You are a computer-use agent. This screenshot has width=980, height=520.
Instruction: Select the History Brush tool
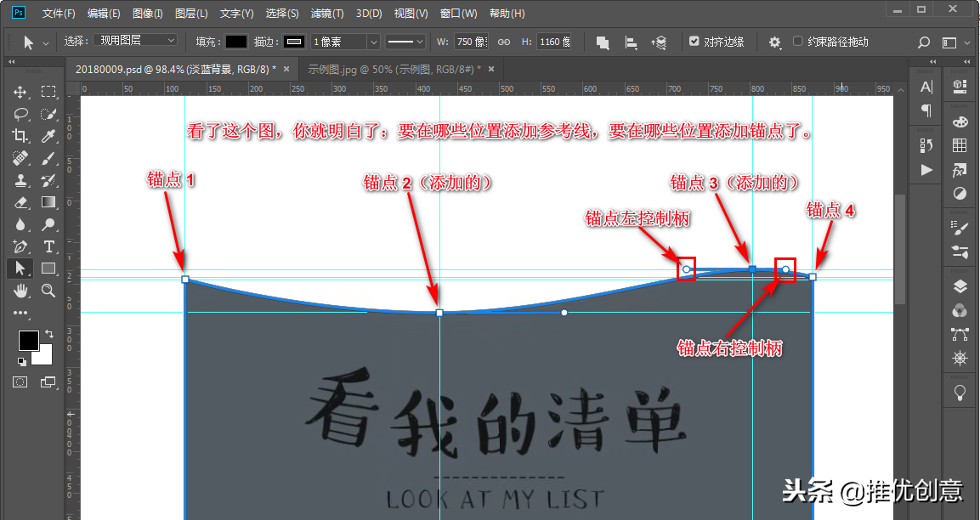[48, 181]
